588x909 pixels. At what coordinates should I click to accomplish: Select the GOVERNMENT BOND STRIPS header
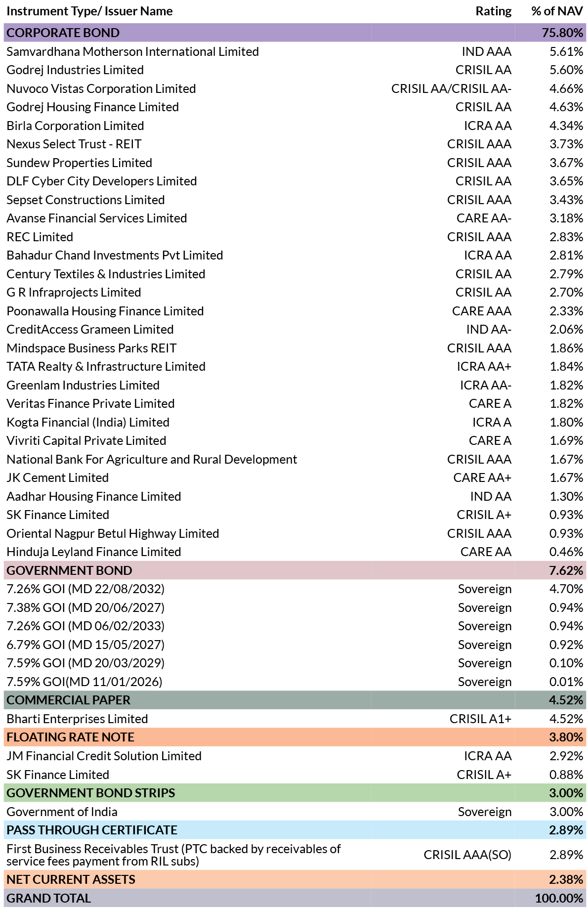pyautogui.click(x=295, y=793)
